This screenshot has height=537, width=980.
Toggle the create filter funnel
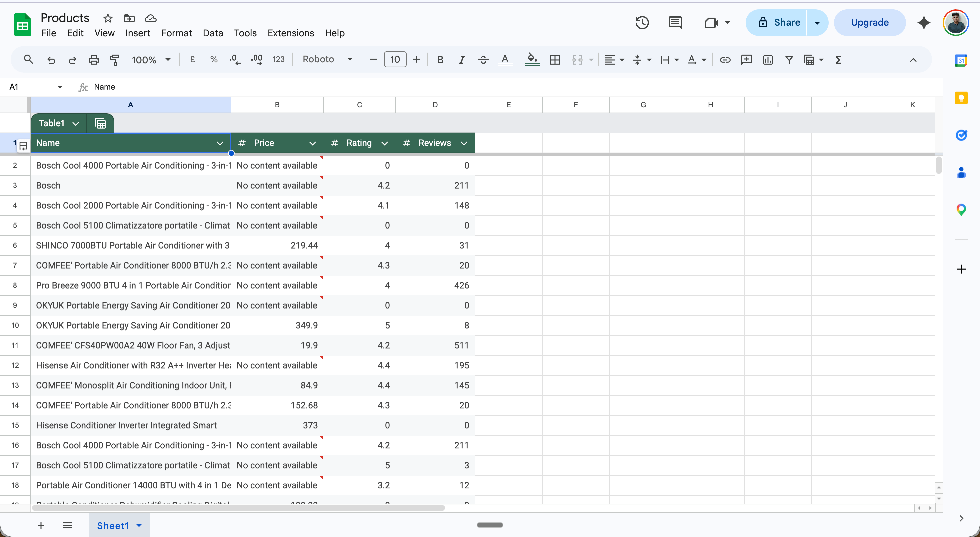(789, 60)
